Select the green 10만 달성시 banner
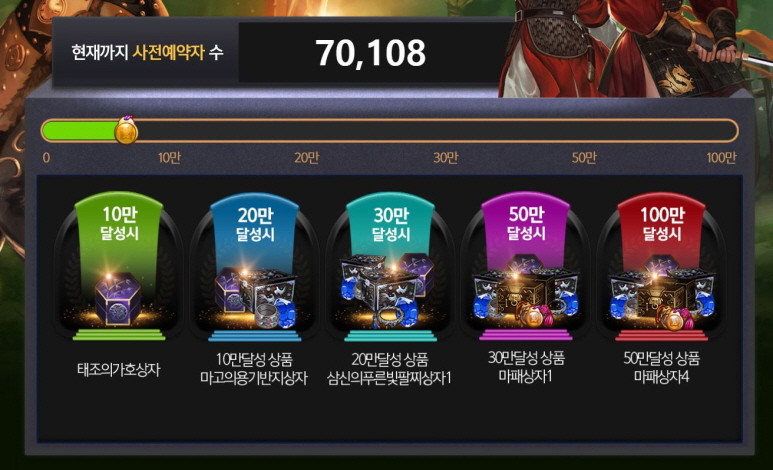 point(119,223)
